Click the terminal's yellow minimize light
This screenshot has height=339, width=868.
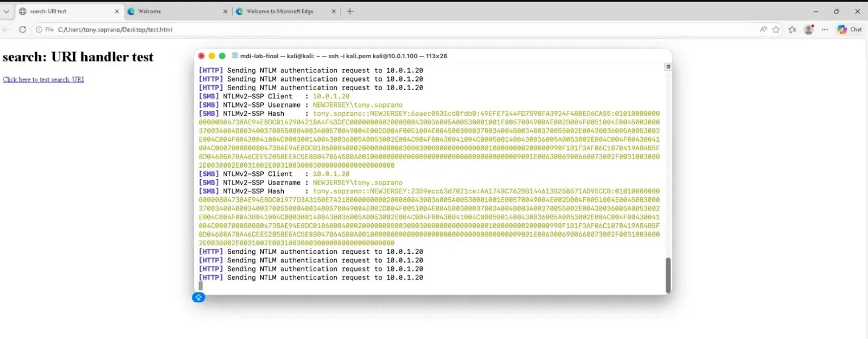pyautogui.click(x=212, y=55)
